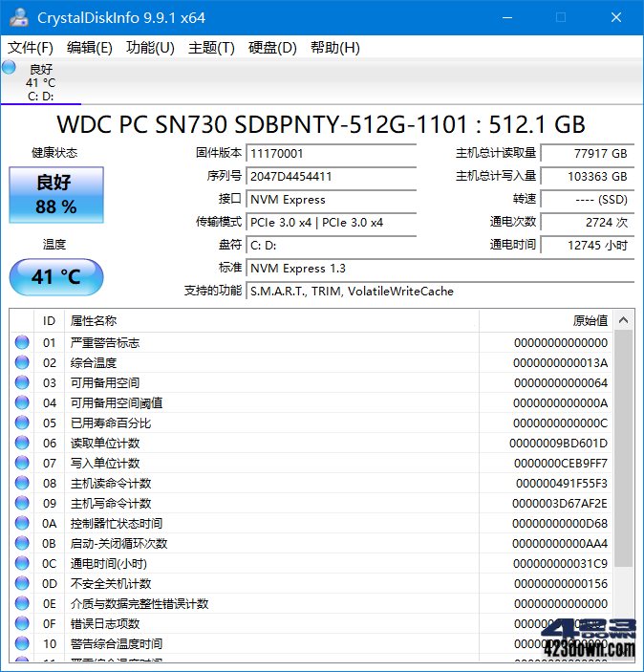Select the 严重警告标志 attribute name
Image resolution: width=644 pixels, height=672 pixels.
point(105,342)
